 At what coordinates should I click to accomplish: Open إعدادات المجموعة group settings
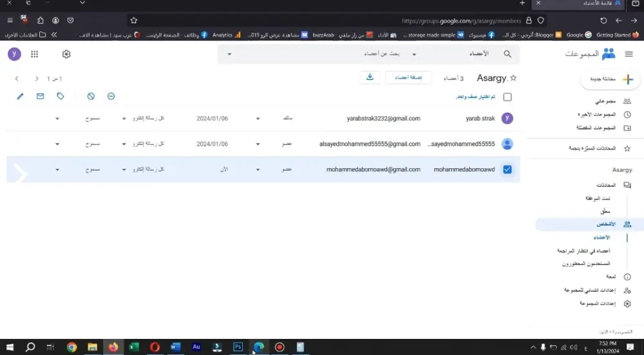pyautogui.click(x=598, y=303)
